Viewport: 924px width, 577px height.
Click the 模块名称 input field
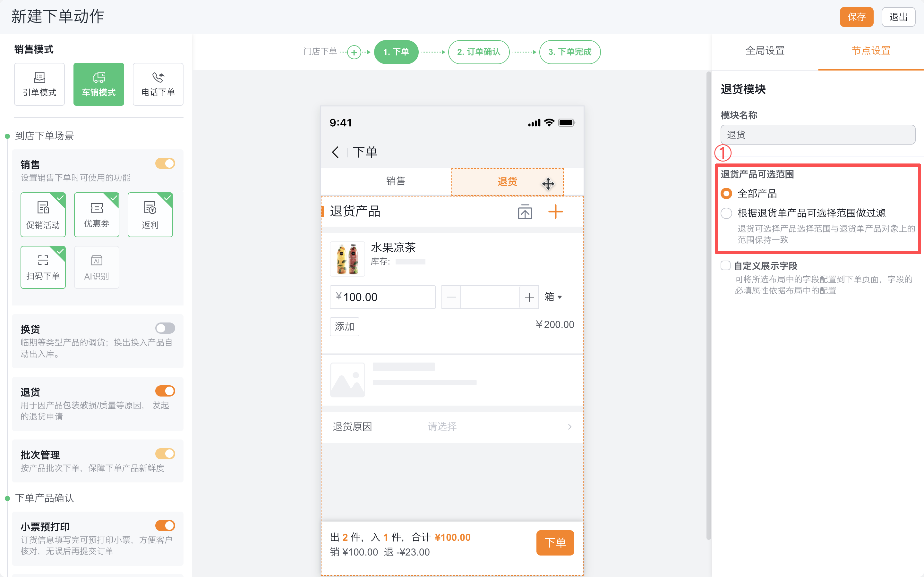817,134
